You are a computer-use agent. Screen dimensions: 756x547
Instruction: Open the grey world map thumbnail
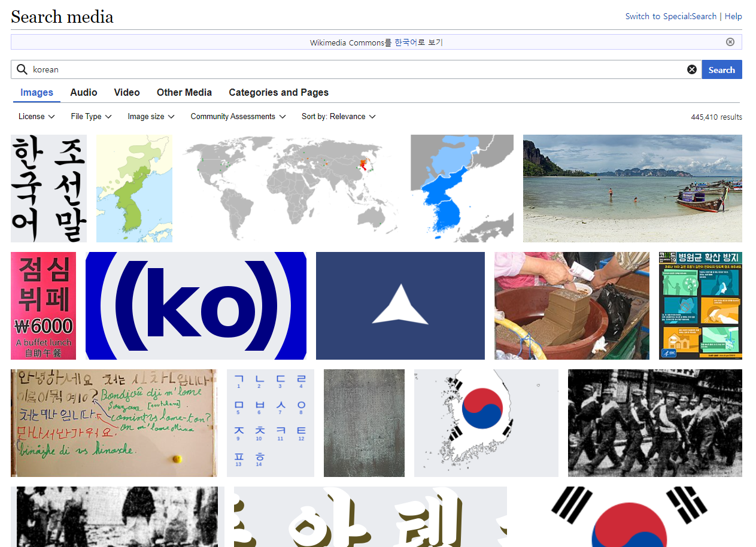pyautogui.click(x=292, y=189)
